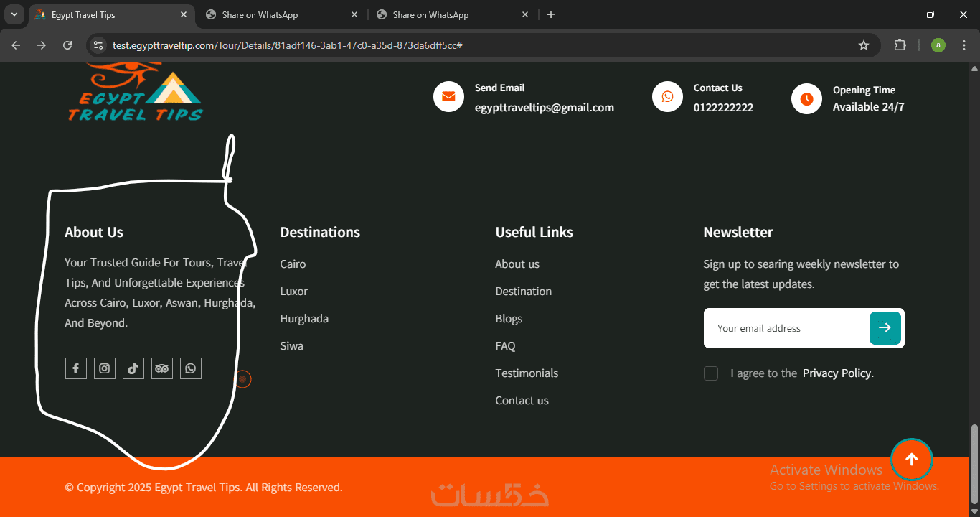Click the Send Email label
The height and width of the screenshot is (517, 980).
[500, 88]
